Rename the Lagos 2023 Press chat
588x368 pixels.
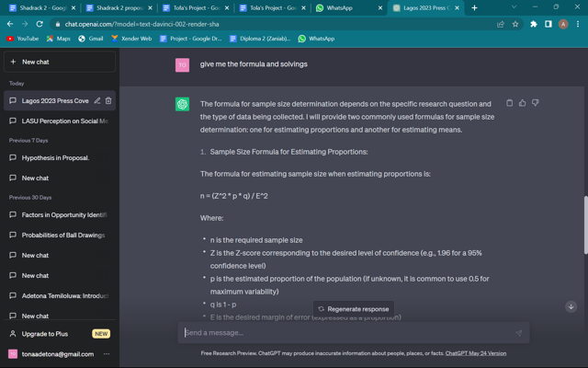tap(97, 101)
